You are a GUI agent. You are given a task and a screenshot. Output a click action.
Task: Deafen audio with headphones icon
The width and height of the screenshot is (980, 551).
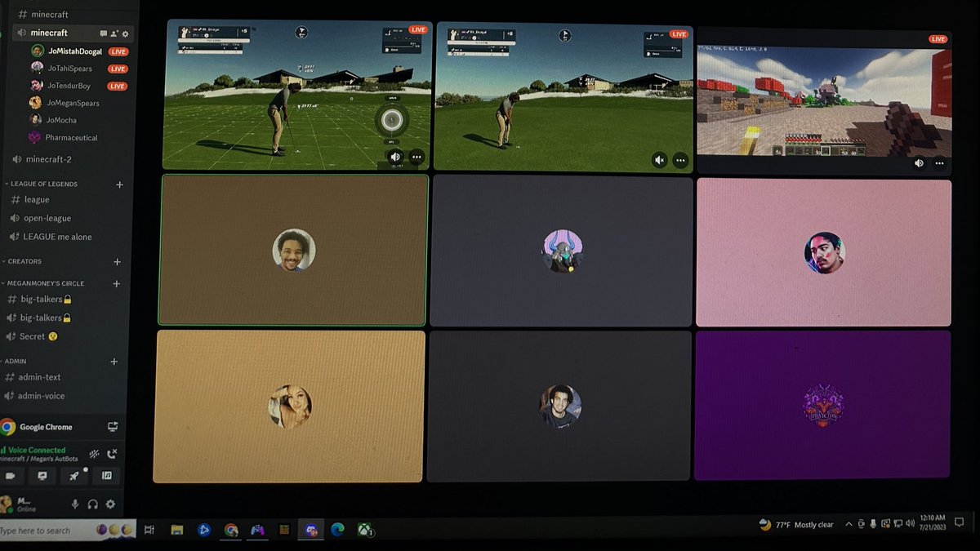[x=93, y=504]
